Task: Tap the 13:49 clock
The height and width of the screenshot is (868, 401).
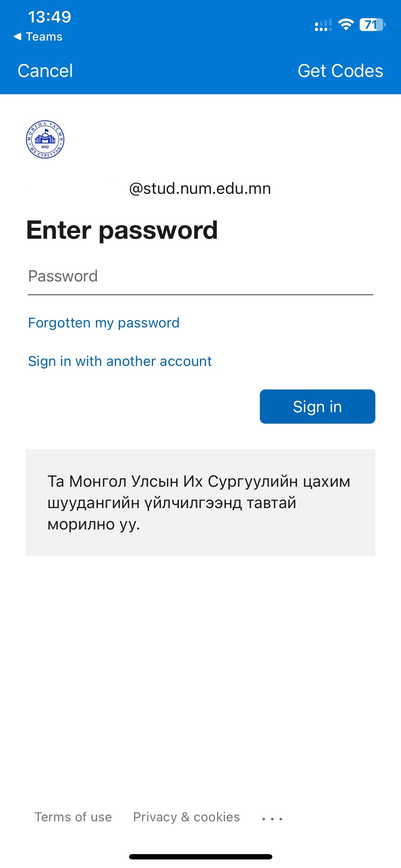Action: [50, 17]
